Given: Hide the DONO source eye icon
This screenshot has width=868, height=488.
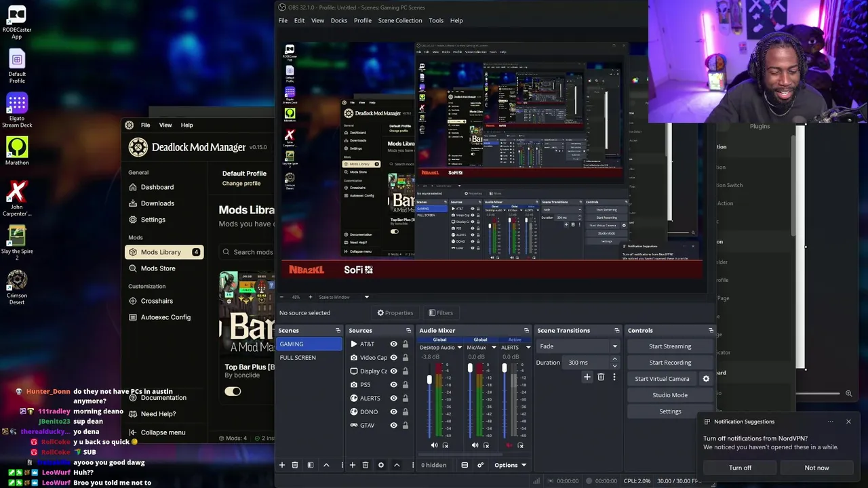Looking at the screenshot, I should [393, 412].
